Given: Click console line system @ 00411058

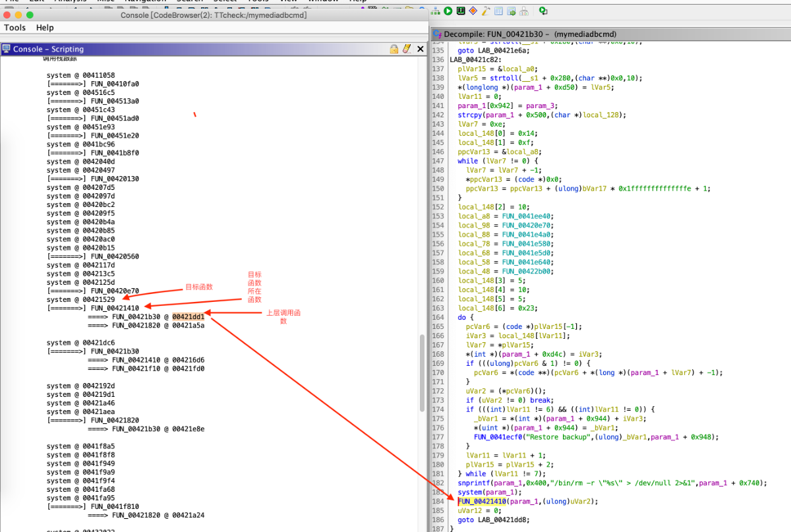Looking at the screenshot, I should [80, 76].
